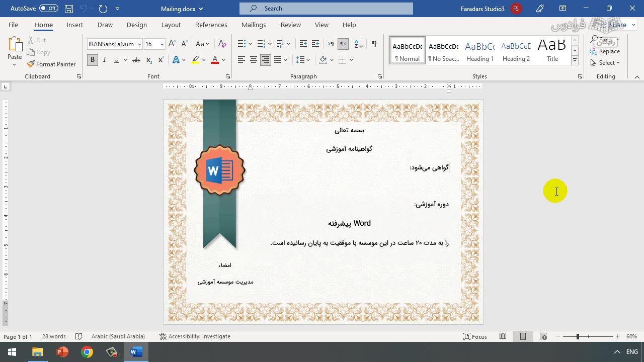The image size is (644, 362).
Task: Align text left
Action: pos(242,60)
